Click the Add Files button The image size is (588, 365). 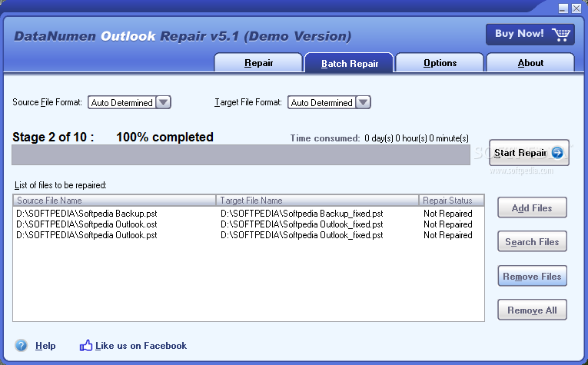[532, 207]
